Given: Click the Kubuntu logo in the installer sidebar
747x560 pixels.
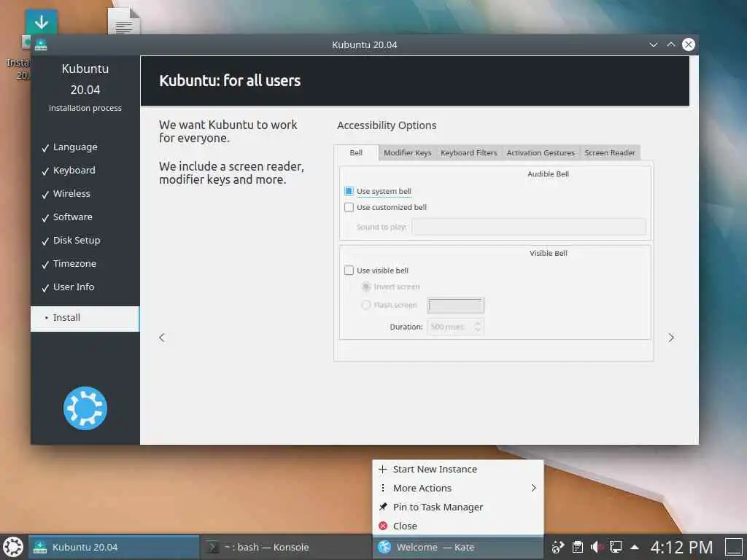Looking at the screenshot, I should 85,408.
